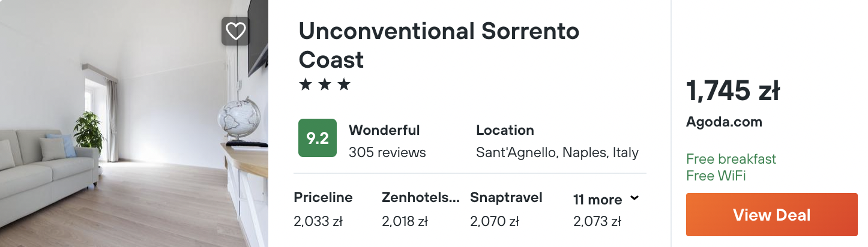Click the chevron arrow beside 11 more
868x247 pixels.
pos(634,198)
